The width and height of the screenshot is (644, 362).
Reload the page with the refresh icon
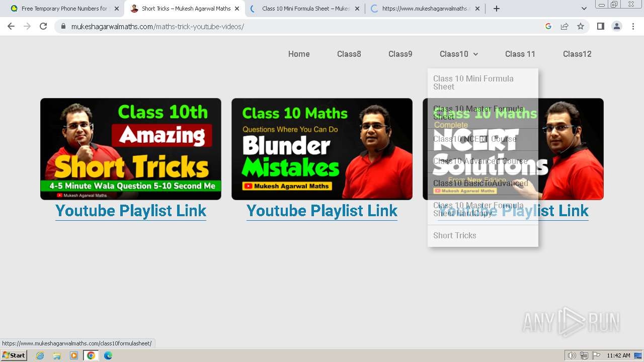pos(43,26)
